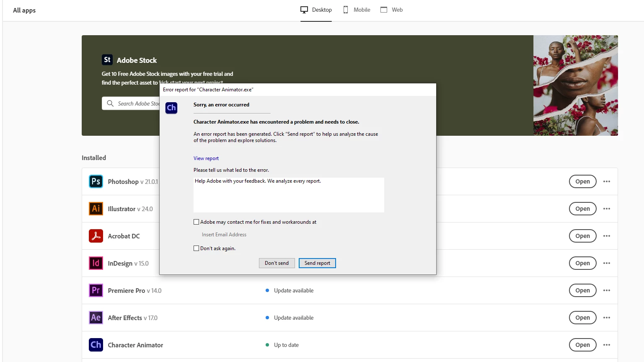Click the After Effects app icon

96,318
